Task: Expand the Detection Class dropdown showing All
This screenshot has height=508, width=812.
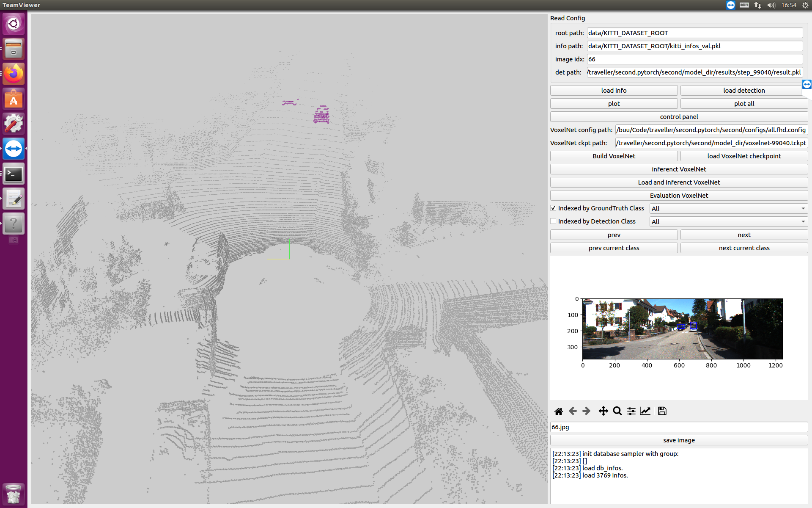Action: pyautogui.click(x=728, y=222)
